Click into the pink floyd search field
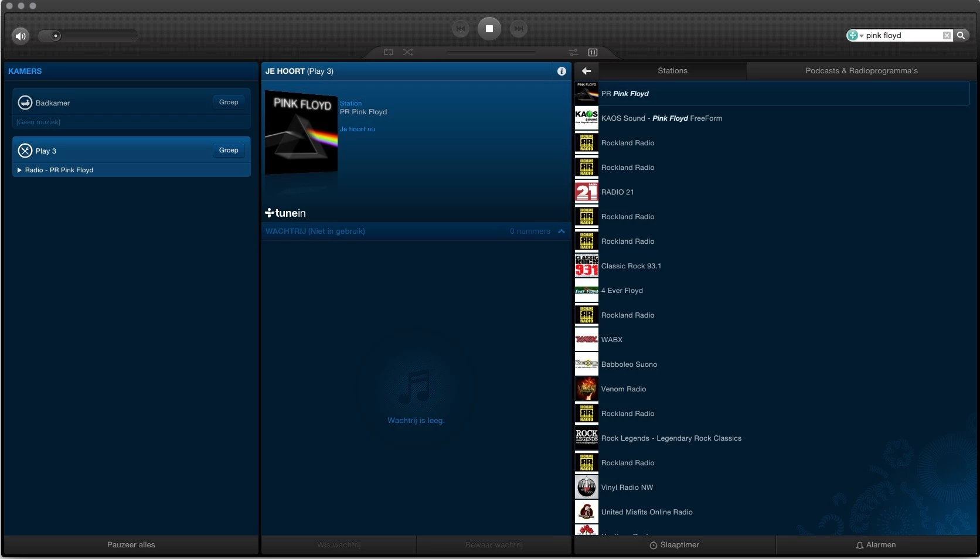 click(903, 35)
